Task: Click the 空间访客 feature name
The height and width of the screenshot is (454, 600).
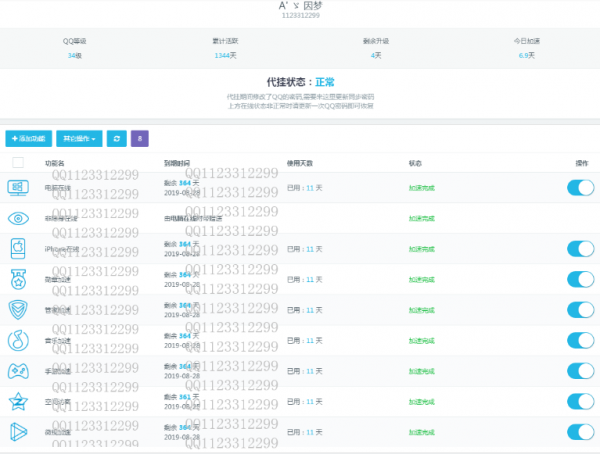Action: (58, 402)
